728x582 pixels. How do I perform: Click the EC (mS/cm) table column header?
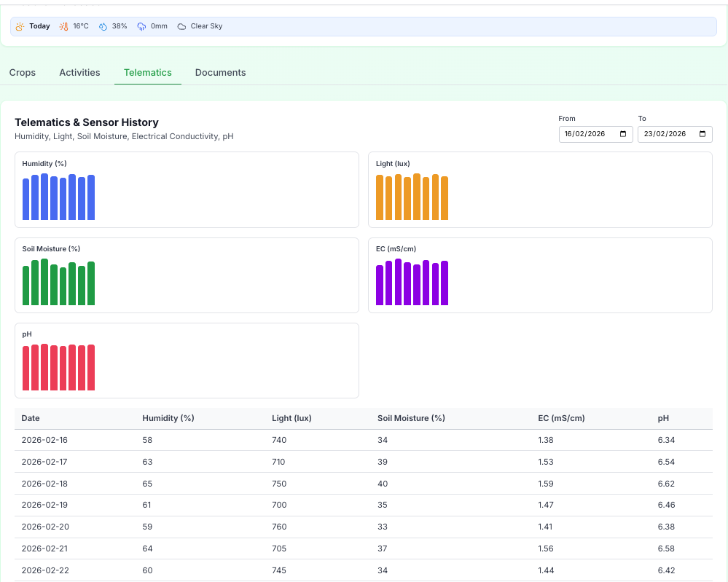pyautogui.click(x=561, y=418)
